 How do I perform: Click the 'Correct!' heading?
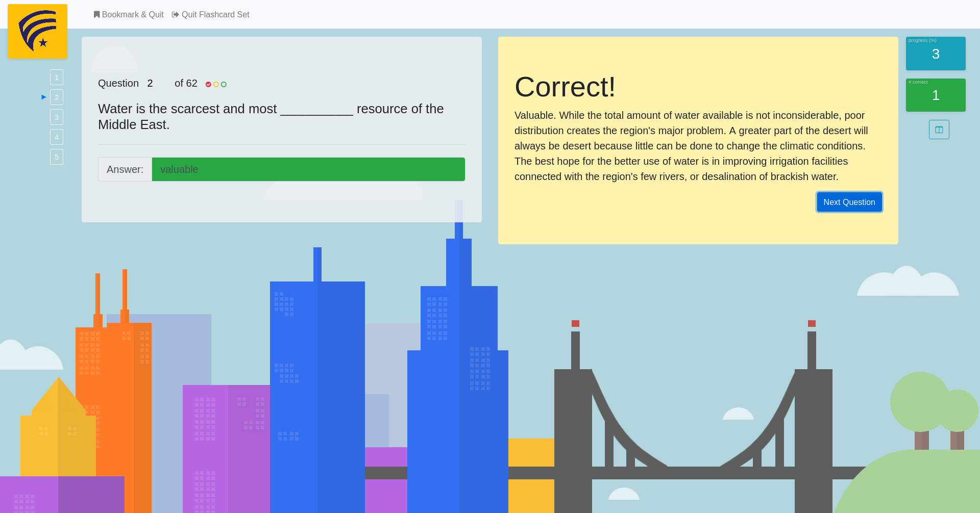coord(565,87)
